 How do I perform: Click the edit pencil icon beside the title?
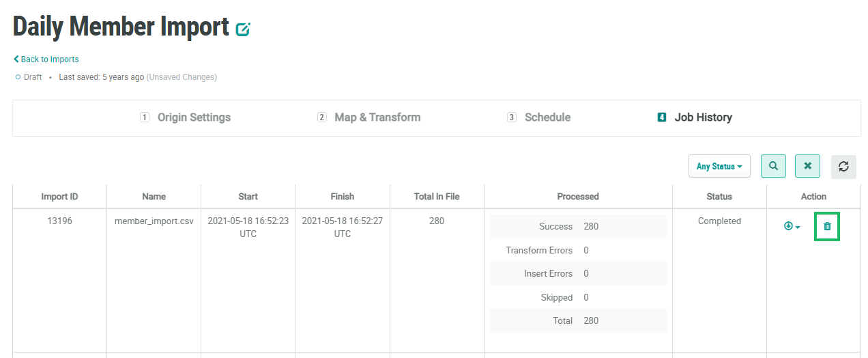point(243,29)
